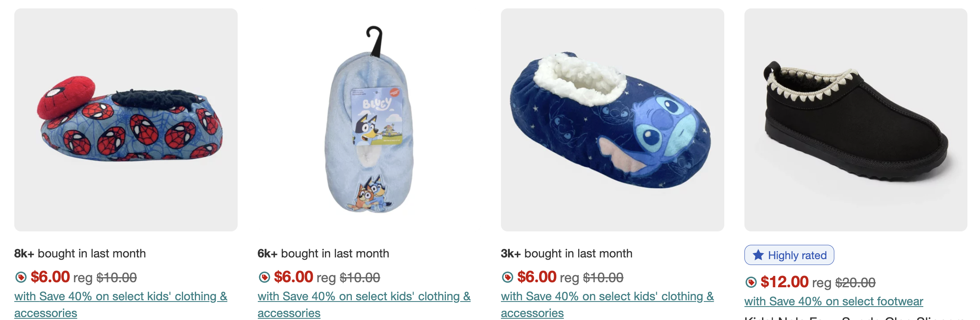Click Target Circle icon beside Stitch slipper price

(507, 277)
